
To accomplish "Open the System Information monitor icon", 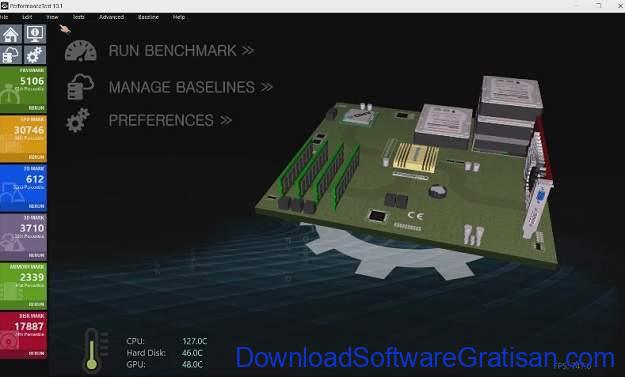I will tap(35, 34).
